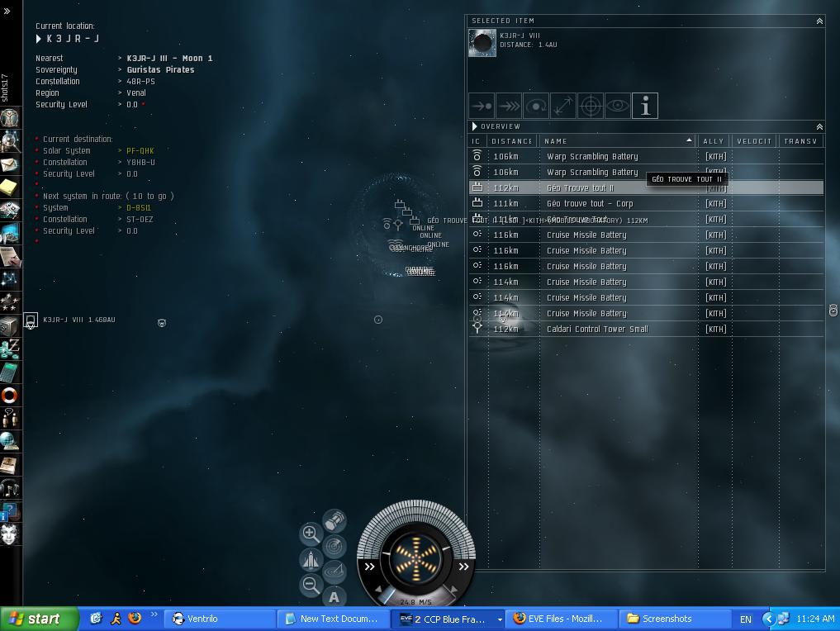Toggle Autopilot 'A' button on HUD
The width and height of the screenshot is (840, 631).
[x=335, y=596]
